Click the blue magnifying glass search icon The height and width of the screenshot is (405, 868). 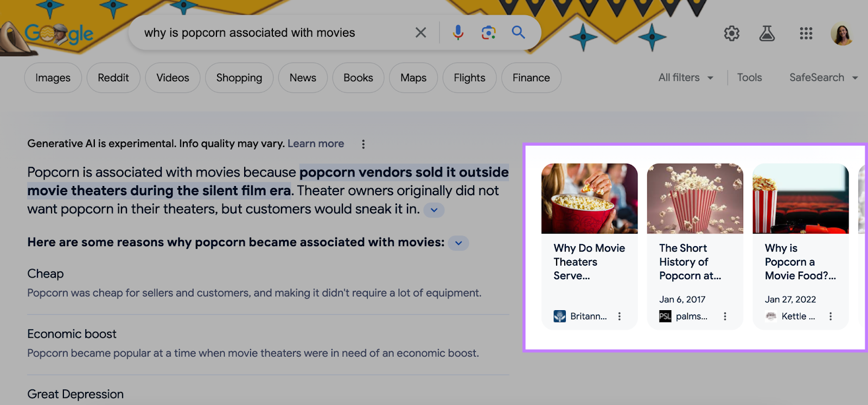point(518,33)
